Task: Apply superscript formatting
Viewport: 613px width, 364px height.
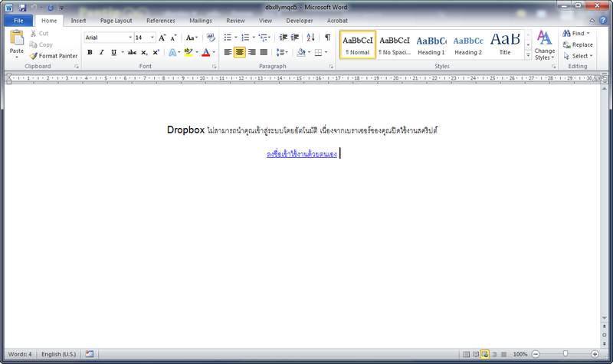Action: point(156,52)
